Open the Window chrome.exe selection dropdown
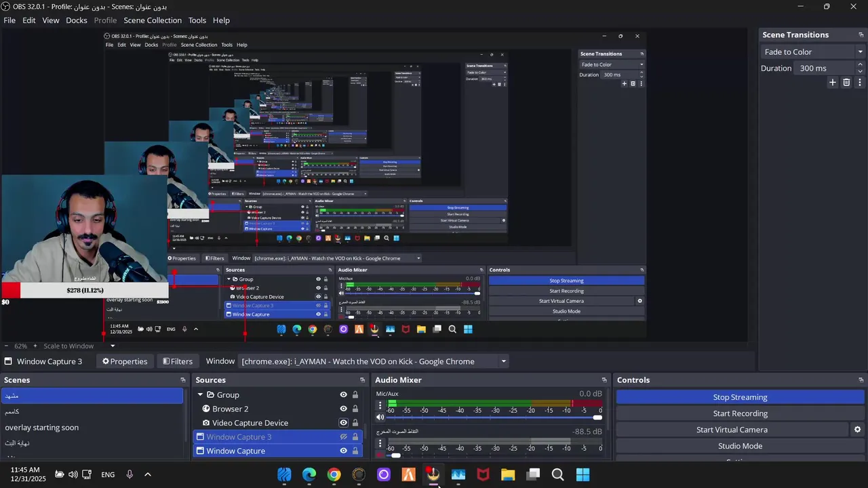868x488 pixels. pos(374,361)
